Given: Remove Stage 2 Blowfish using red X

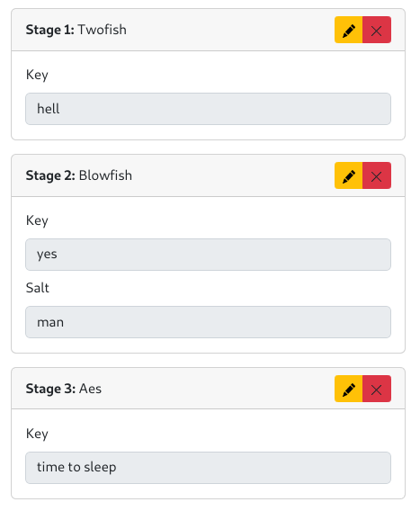Looking at the screenshot, I should [377, 175].
